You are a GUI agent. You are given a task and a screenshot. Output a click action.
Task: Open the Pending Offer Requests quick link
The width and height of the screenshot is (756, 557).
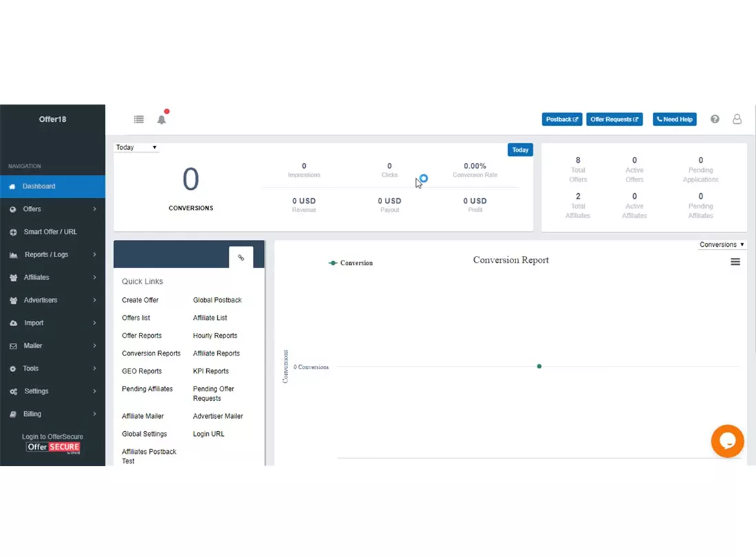click(214, 393)
